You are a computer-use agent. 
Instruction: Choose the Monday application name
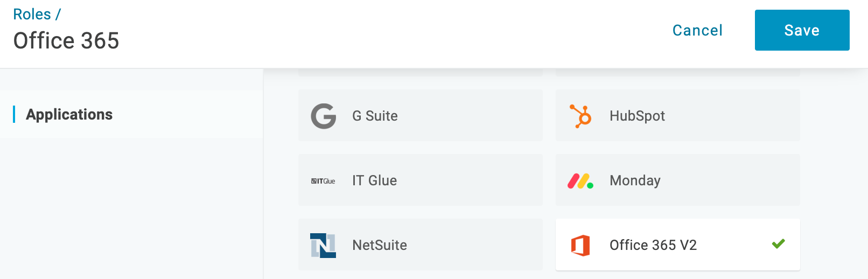(x=635, y=181)
